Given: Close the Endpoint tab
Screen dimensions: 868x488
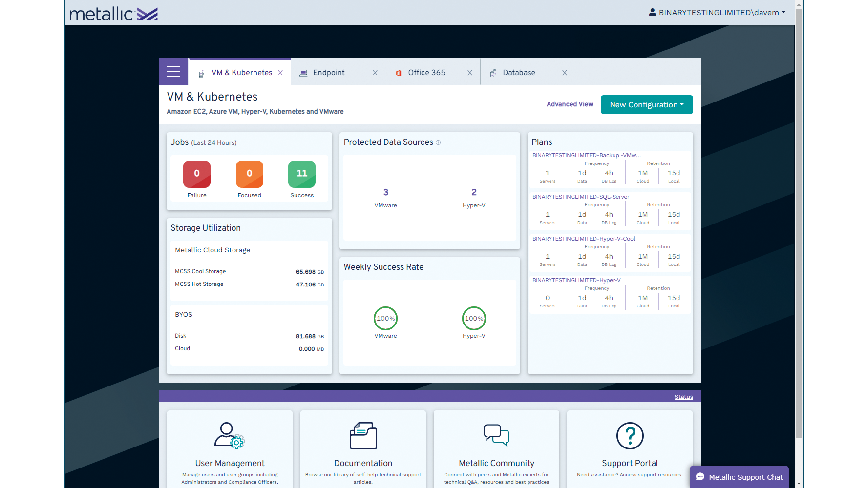Looking at the screenshot, I should point(375,72).
